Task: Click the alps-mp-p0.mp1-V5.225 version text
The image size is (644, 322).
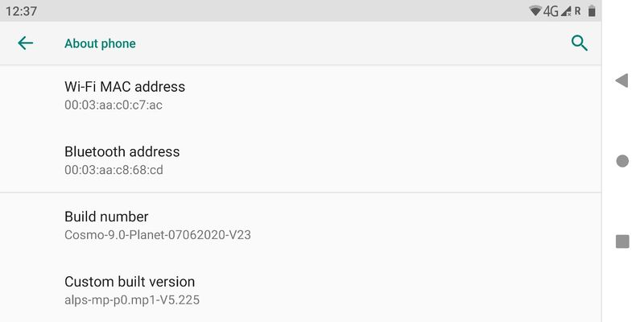Action: [x=132, y=300]
